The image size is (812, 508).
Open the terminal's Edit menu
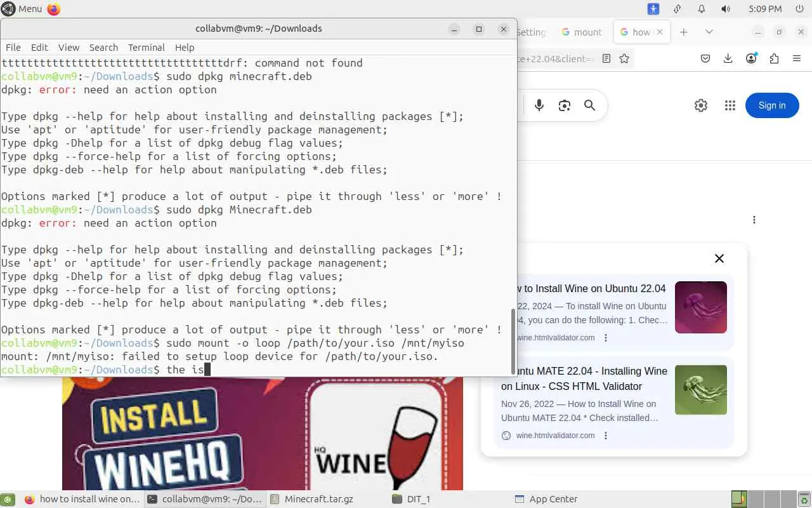click(39, 48)
